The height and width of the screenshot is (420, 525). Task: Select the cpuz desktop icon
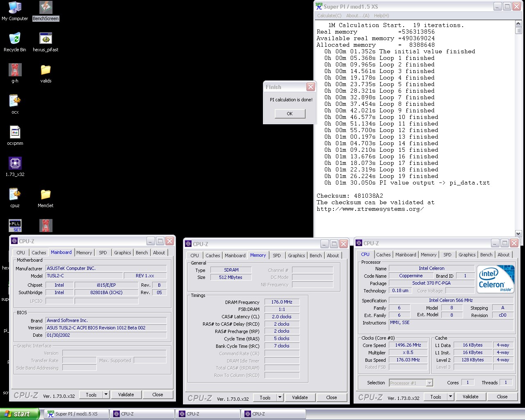[x=15, y=198]
